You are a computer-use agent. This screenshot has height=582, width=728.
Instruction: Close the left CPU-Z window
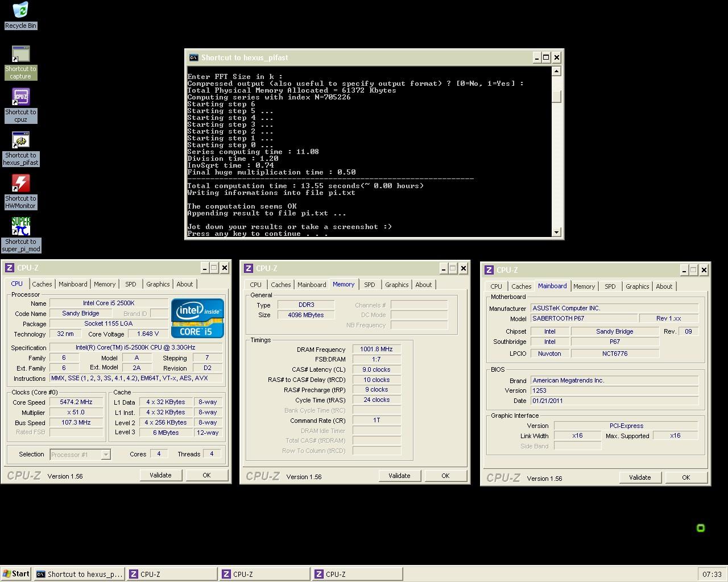pos(225,268)
